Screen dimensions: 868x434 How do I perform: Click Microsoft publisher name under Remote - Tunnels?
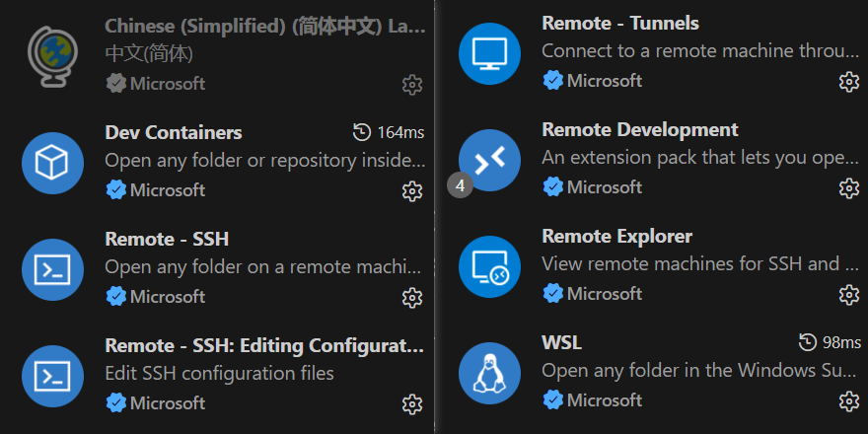click(x=605, y=80)
